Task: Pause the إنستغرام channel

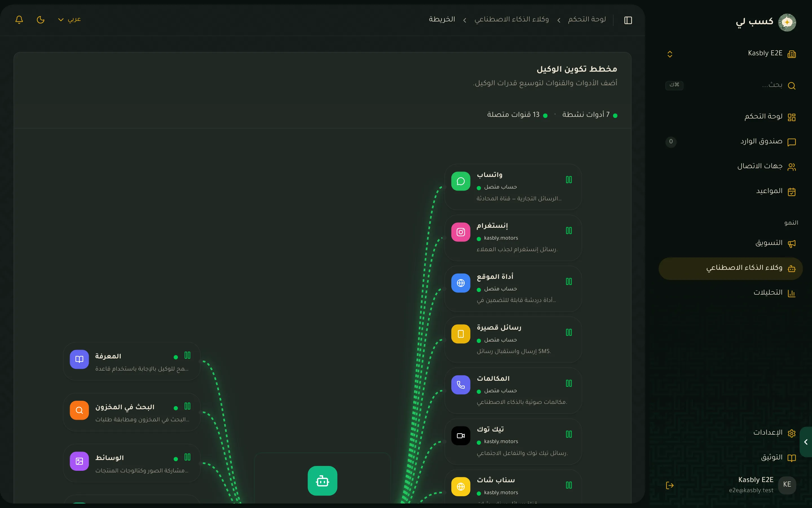Action: (569, 231)
